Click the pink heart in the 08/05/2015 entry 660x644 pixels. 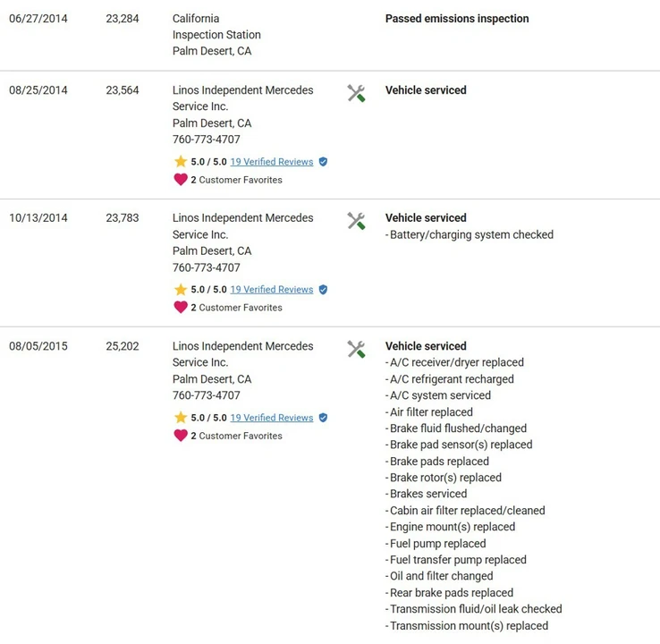click(x=181, y=436)
